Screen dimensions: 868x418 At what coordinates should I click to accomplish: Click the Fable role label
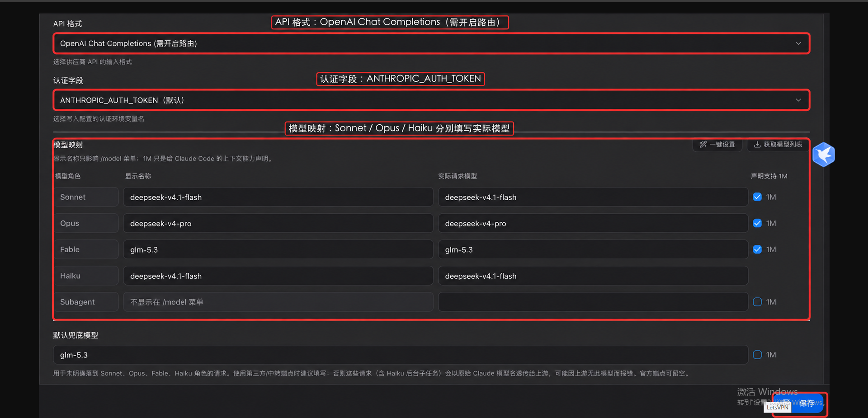tap(86, 249)
